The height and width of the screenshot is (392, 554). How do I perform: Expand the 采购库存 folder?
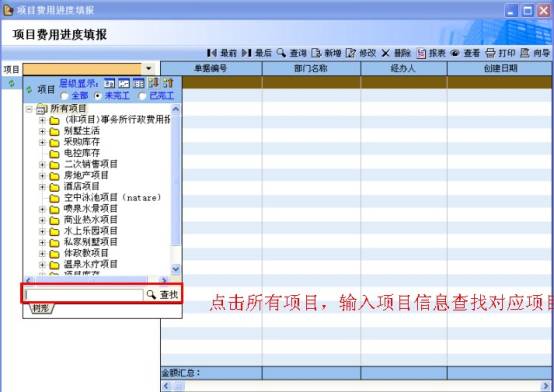pos(42,143)
